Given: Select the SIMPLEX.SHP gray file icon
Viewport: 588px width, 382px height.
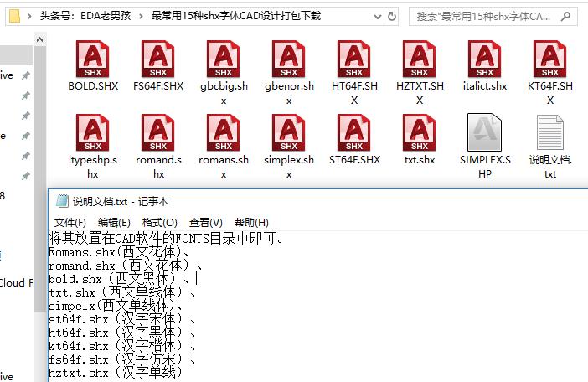Looking at the screenshot, I should pos(484,132).
